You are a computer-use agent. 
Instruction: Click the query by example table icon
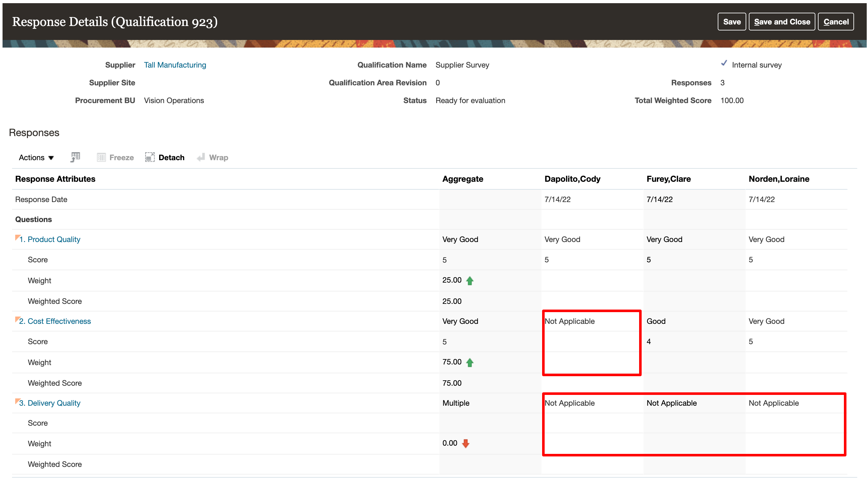75,157
